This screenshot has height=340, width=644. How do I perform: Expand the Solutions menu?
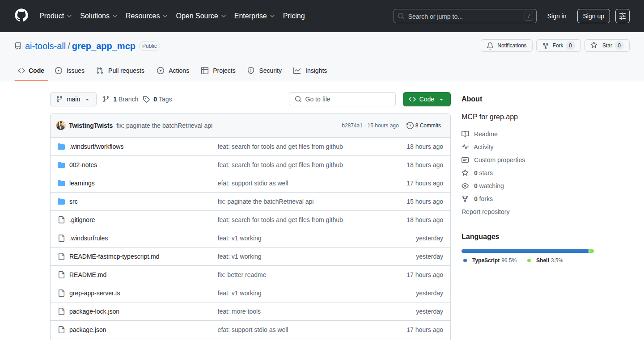[99, 16]
